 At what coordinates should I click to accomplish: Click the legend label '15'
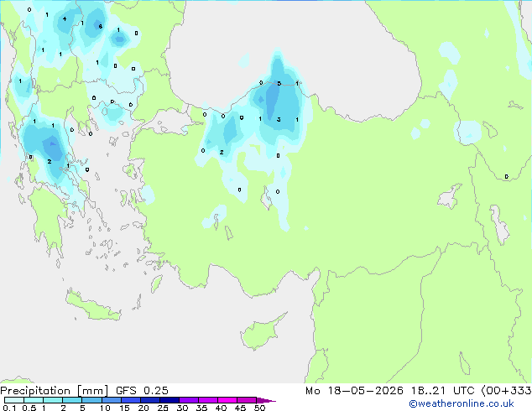tap(124, 408)
